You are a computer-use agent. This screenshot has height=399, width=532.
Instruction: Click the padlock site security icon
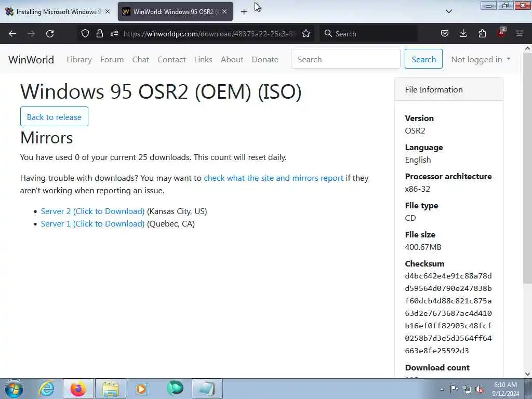coord(99,33)
